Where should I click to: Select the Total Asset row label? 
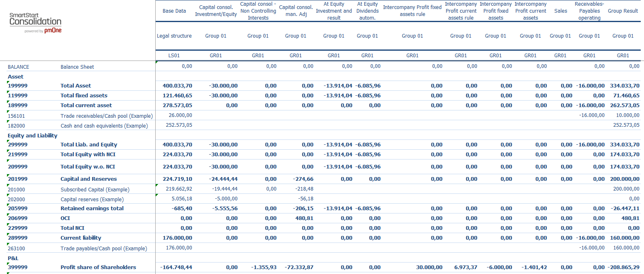pos(76,86)
